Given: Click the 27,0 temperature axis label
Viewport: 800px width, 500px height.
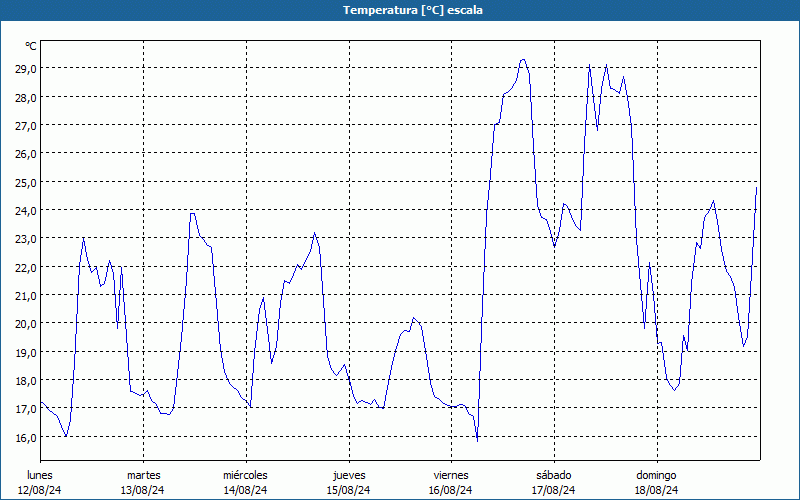Looking at the screenshot, I should point(26,126).
